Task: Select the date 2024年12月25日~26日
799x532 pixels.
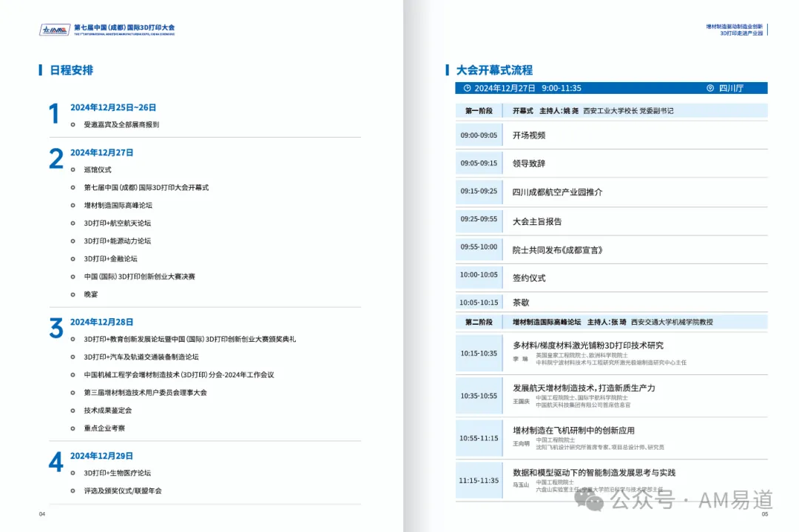Action: click(113, 107)
